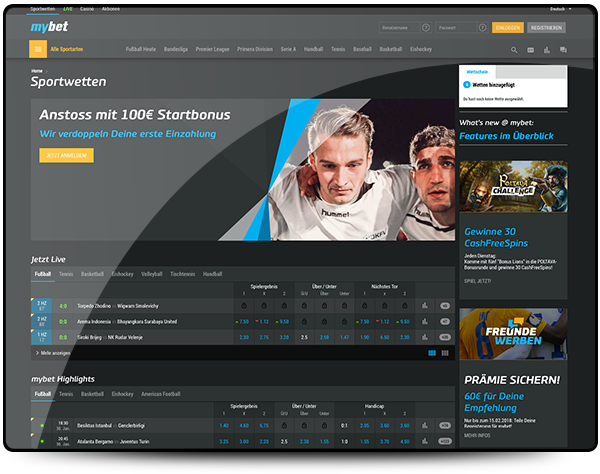The width and height of the screenshot is (600, 474).
Task: Switch Jetzt Live to compact list view
Action: click(445, 353)
